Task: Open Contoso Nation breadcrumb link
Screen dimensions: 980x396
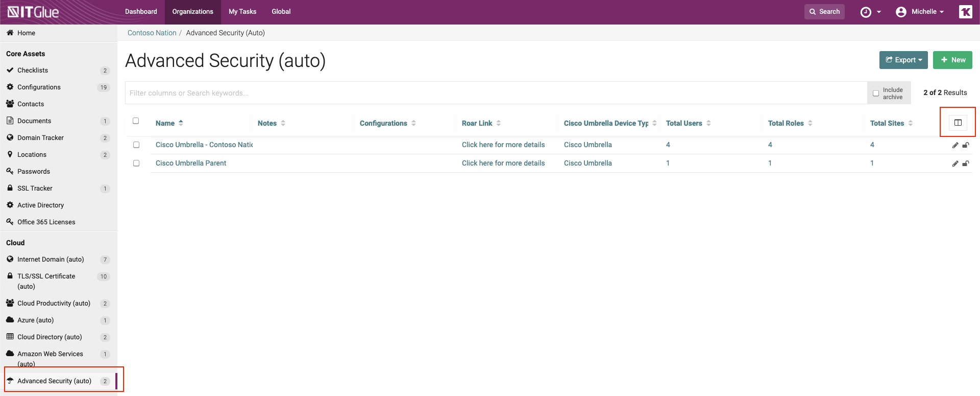Action: [x=152, y=33]
